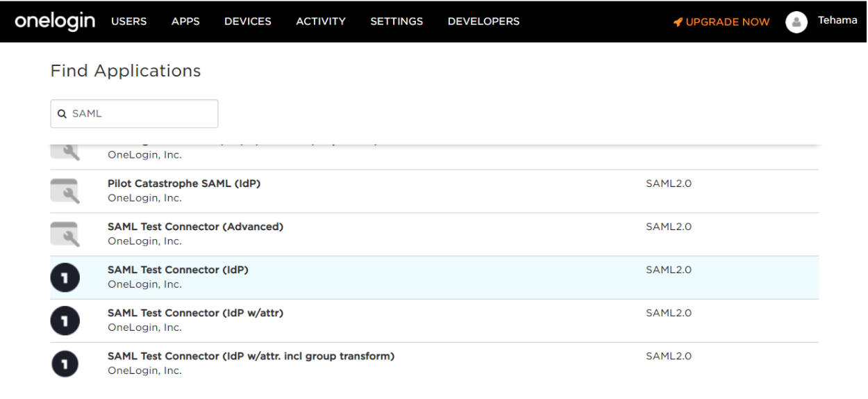The height and width of the screenshot is (399, 868).
Task: Focus the SAML search field
Action: tap(134, 113)
